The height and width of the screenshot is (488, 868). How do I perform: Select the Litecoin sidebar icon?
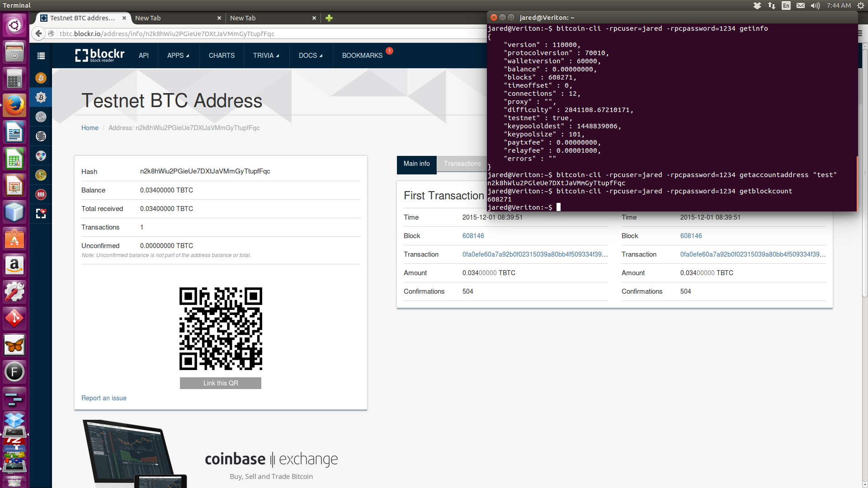pos(41,117)
